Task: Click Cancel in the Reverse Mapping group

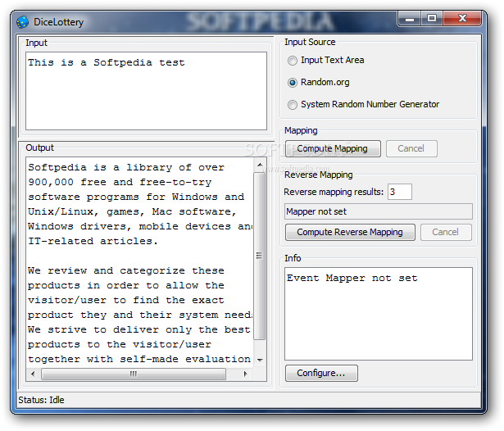Action: coord(446,232)
